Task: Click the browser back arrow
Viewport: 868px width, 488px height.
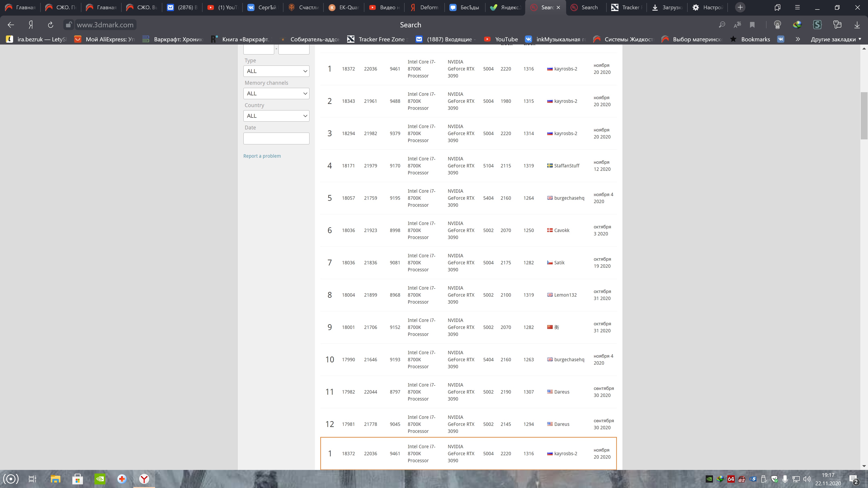Action: [x=11, y=25]
